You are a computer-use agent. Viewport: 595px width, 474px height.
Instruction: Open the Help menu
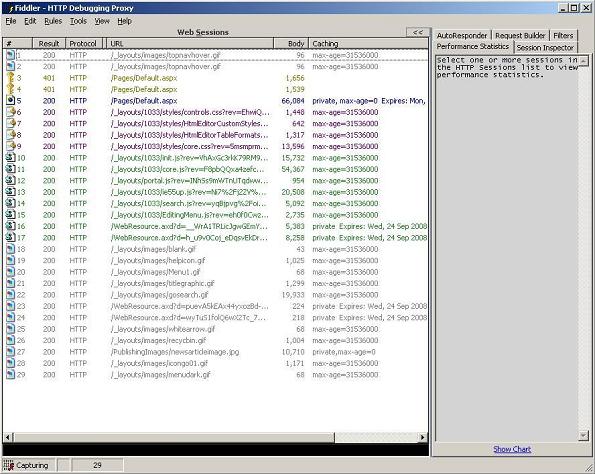(x=124, y=21)
